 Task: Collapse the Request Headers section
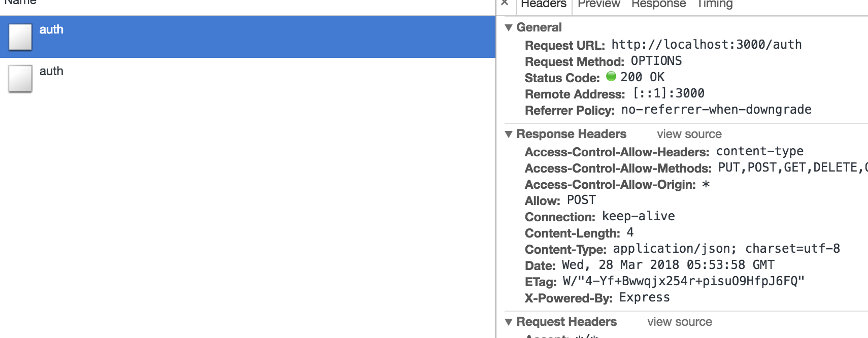[x=509, y=322]
